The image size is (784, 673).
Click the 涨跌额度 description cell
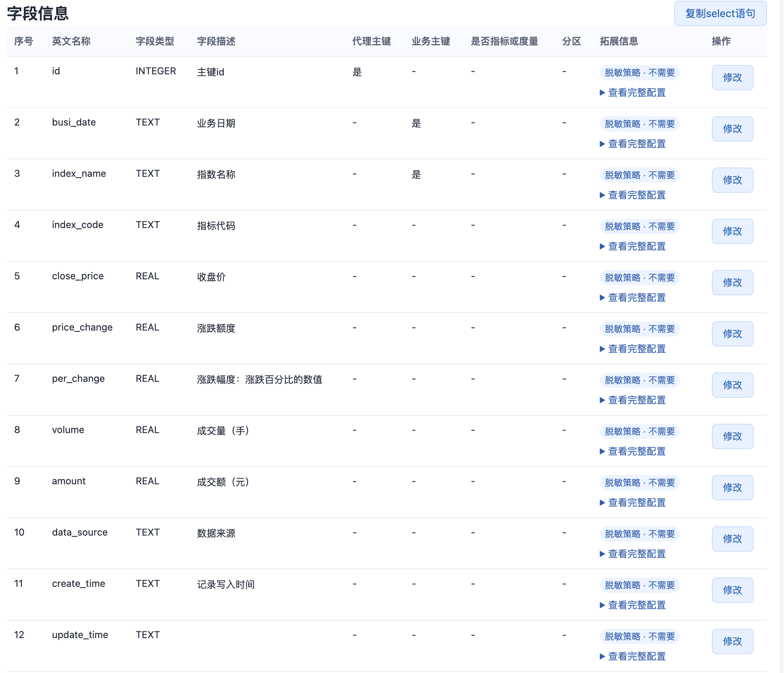click(216, 328)
